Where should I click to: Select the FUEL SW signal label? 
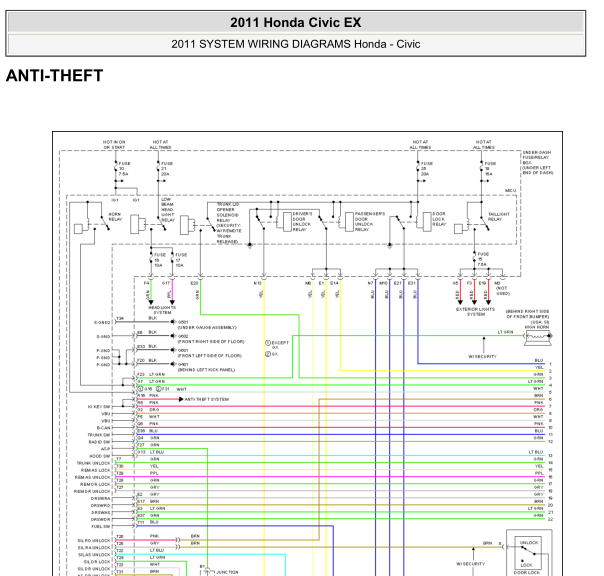click(x=101, y=526)
